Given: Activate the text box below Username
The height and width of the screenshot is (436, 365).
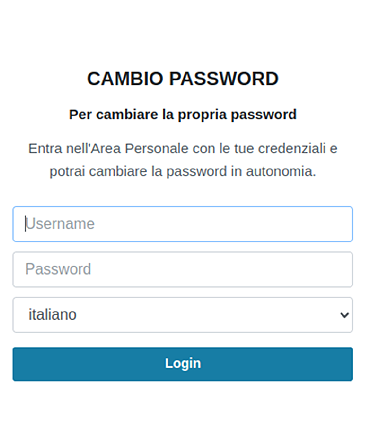Looking at the screenshot, I should (183, 269).
